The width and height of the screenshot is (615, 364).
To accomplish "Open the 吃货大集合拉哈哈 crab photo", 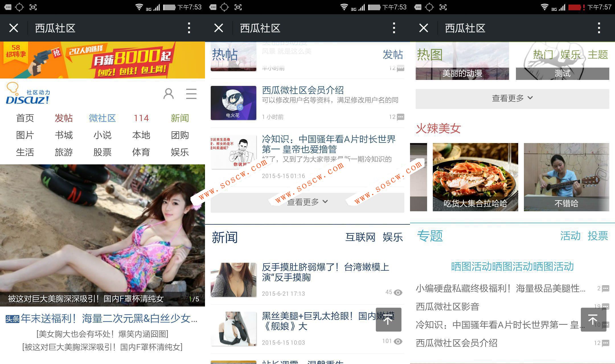I will 475,177.
